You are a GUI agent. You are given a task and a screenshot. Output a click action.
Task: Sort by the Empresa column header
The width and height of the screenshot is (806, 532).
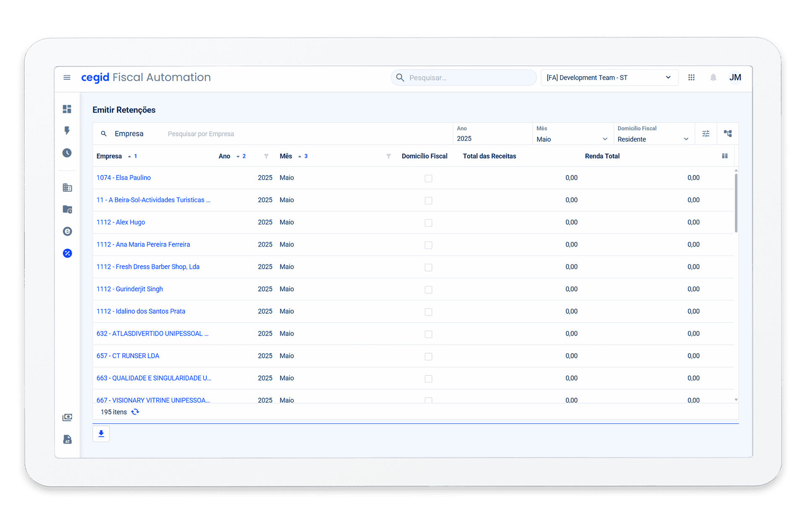[x=109, y=156]
